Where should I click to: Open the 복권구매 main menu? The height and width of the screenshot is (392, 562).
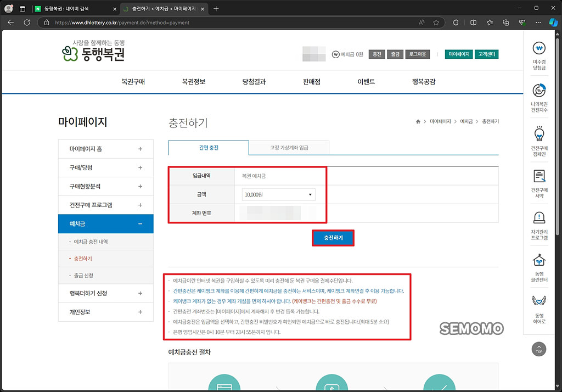point(133,82)
